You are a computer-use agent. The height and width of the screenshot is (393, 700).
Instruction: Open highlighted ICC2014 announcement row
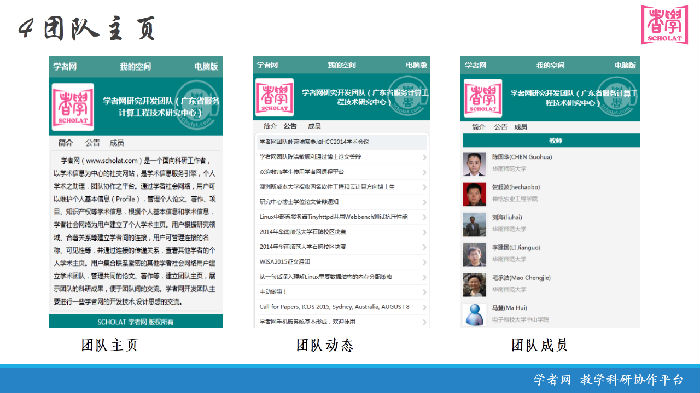[342, 142]
